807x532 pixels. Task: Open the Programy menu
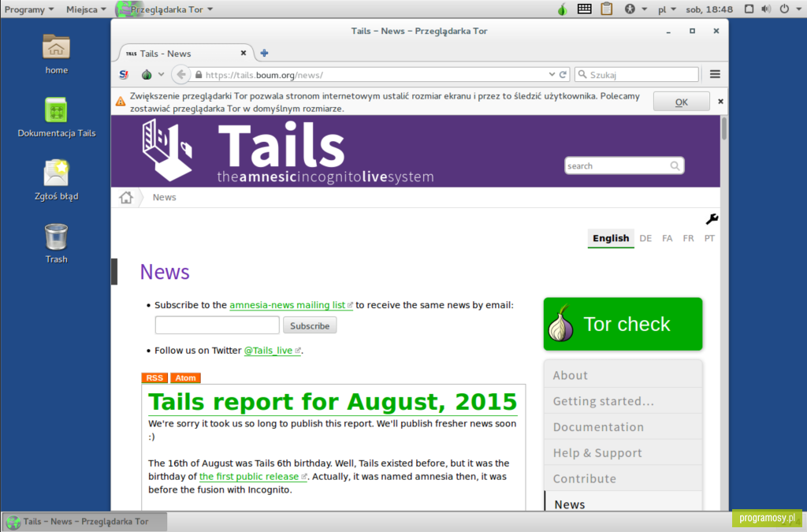pos(29,9)
